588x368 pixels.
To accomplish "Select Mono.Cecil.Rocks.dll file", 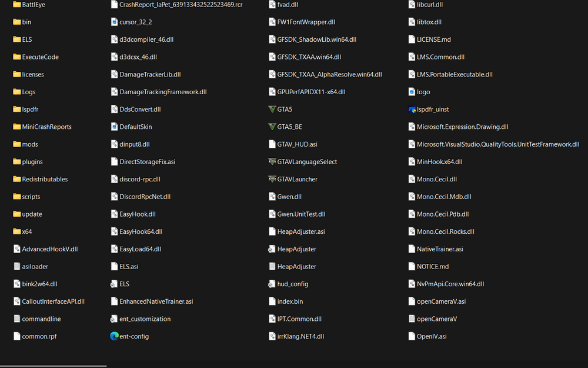I will [442, 231].
